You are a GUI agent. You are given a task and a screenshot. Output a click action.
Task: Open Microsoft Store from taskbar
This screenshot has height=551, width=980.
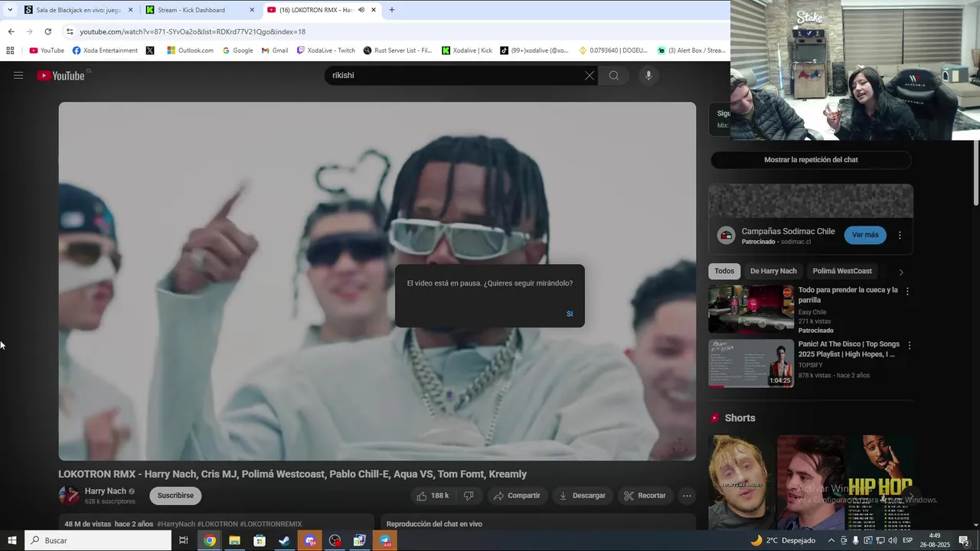click(x=259, y=540)
